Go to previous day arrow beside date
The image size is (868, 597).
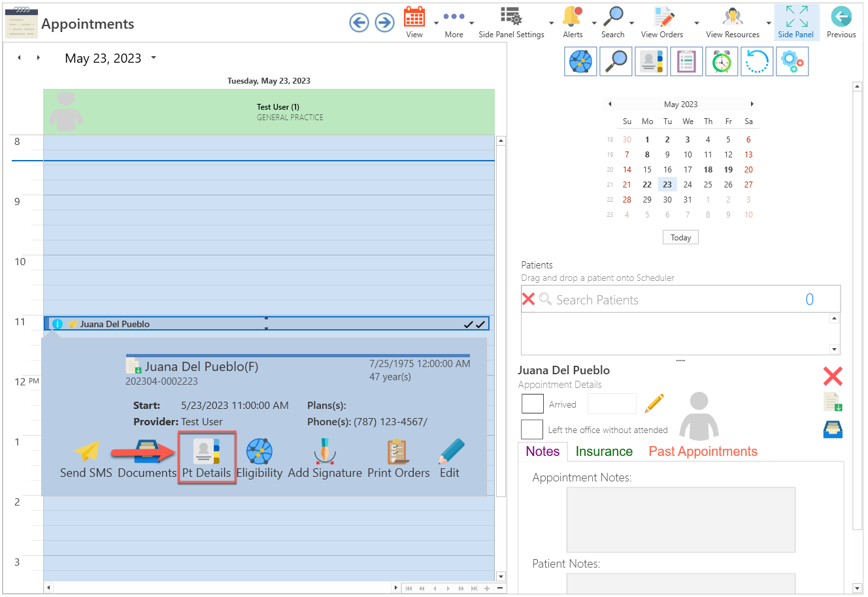click(19, 57)
